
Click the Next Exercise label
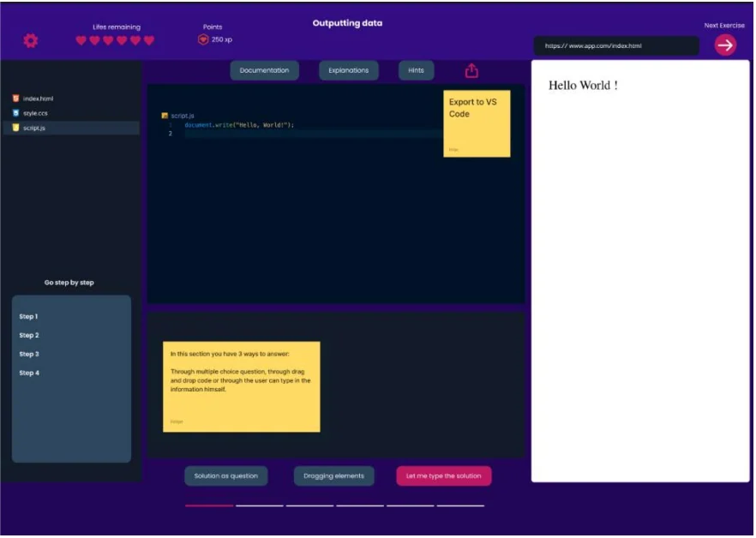click(x=724, y=26)
